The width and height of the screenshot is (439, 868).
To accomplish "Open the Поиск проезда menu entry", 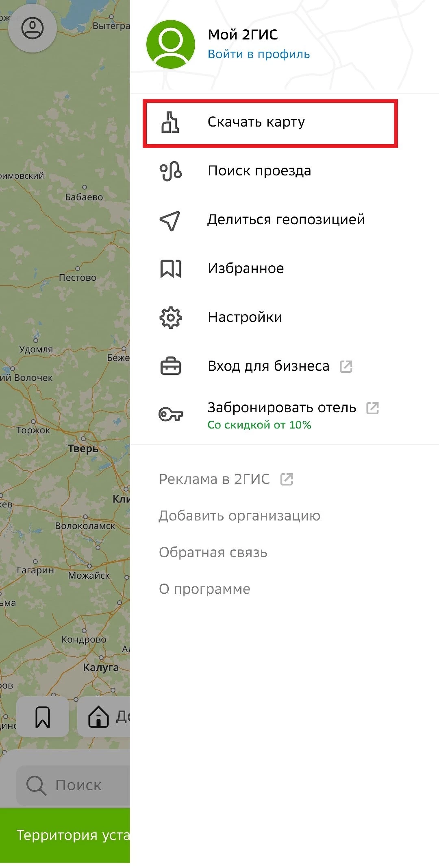I will pos(259,171).
